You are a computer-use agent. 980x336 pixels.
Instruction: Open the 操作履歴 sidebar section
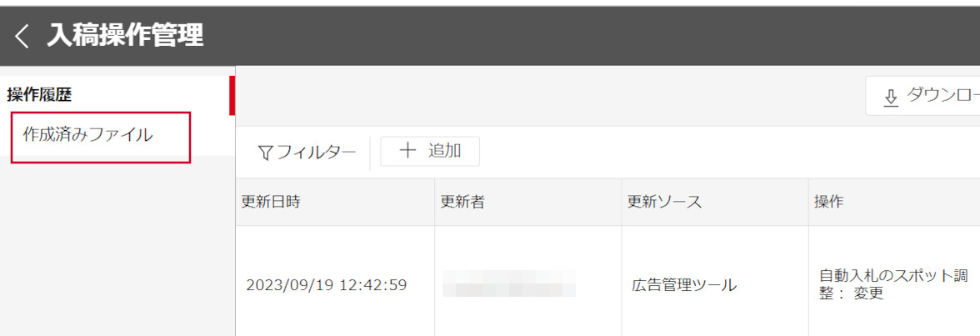pyautogui.click(x=39, y=94)
